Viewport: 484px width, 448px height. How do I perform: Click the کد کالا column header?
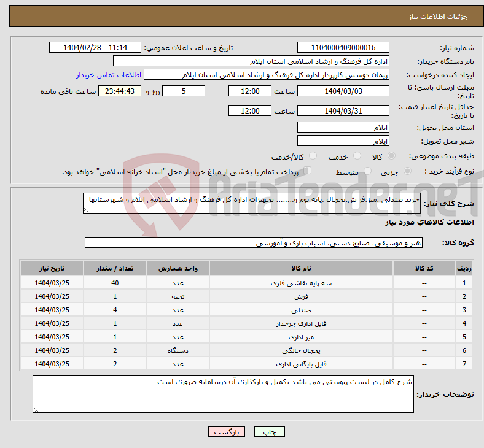pos(424,268)
